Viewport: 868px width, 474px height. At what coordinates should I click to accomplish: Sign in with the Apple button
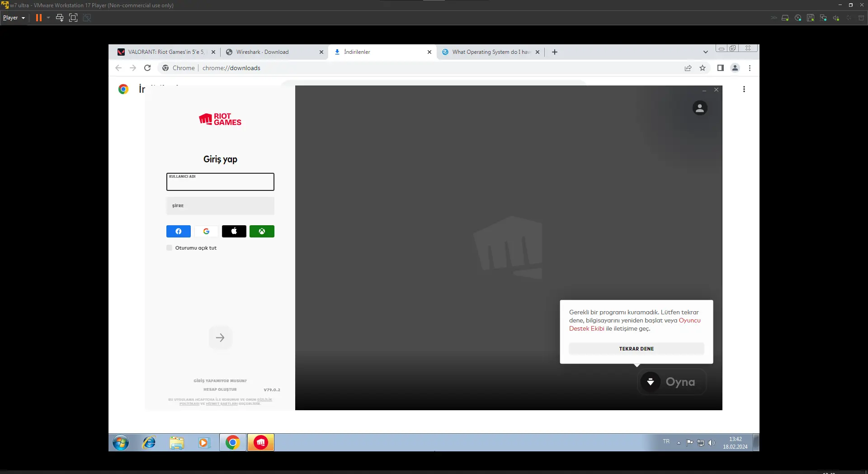234,231
